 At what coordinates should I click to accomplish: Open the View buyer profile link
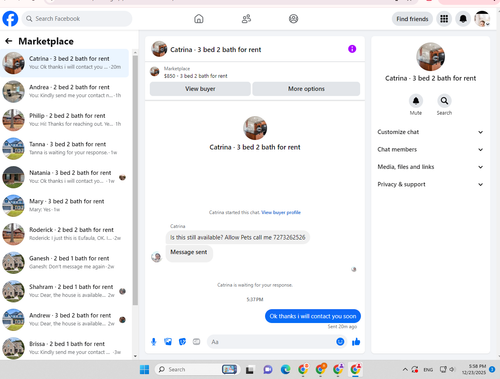[x=281, y=212]
